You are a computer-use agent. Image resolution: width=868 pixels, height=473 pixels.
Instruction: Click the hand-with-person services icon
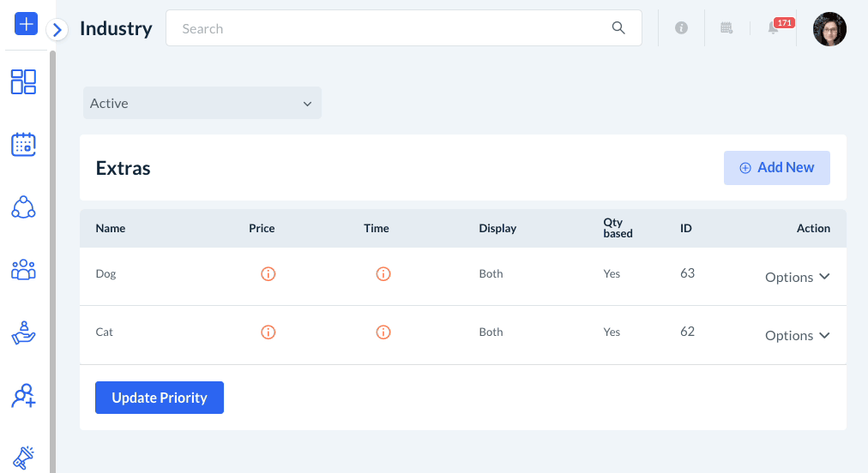click(x=23, y=332)
